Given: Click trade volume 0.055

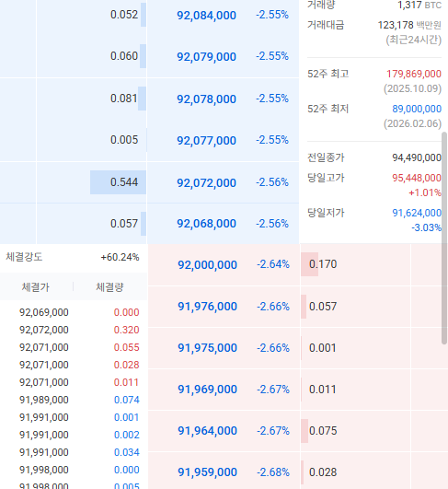Looking at the screenshot, I should click(126, 347).
